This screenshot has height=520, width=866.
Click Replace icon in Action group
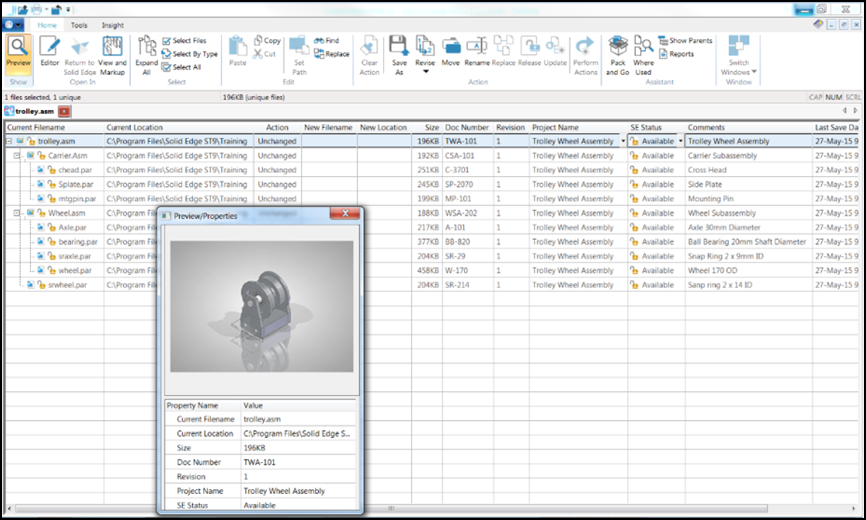point(503,51)
